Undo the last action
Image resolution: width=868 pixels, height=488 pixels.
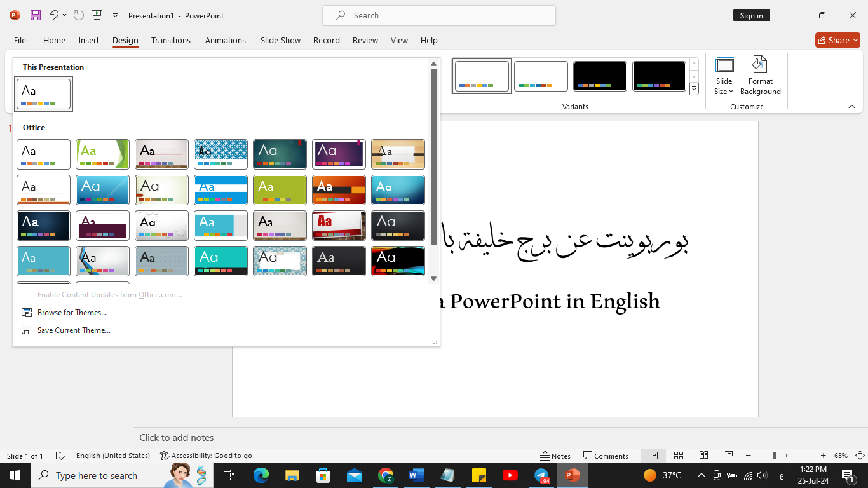tap(54, 15)
